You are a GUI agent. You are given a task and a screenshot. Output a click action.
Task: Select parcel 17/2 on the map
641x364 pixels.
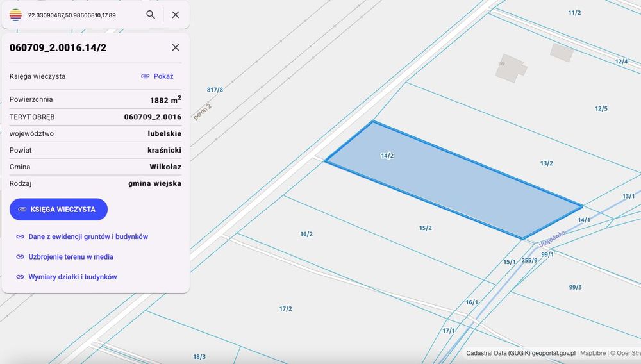(x=285, y=309)
